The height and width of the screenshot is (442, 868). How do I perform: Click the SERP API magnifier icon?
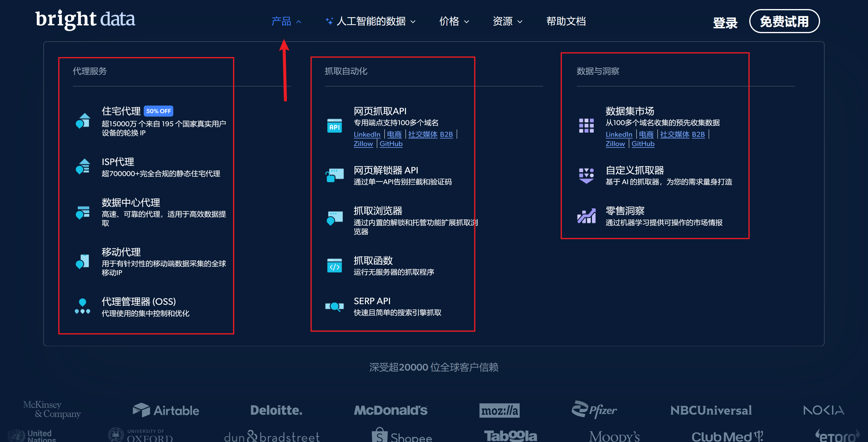[x=334, y=306]
